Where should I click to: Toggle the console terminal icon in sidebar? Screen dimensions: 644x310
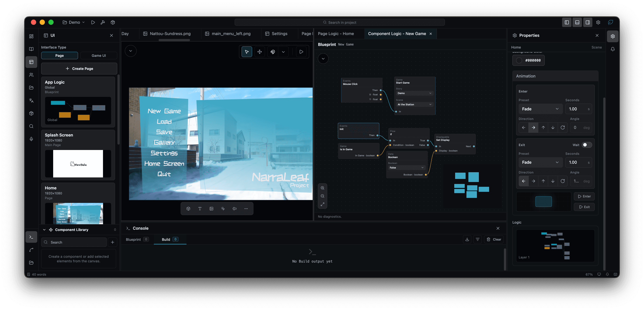coord(31,237)
